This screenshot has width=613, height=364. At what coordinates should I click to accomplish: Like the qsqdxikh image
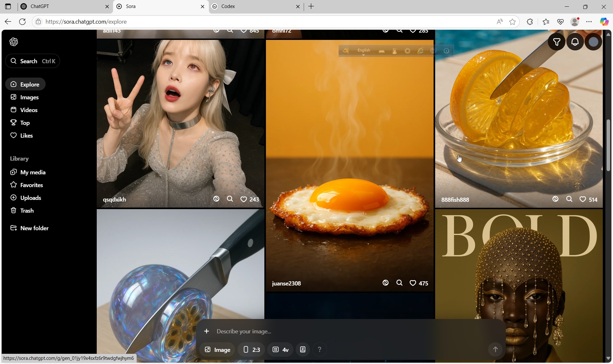pyautogui.click(x=244, y=199)
